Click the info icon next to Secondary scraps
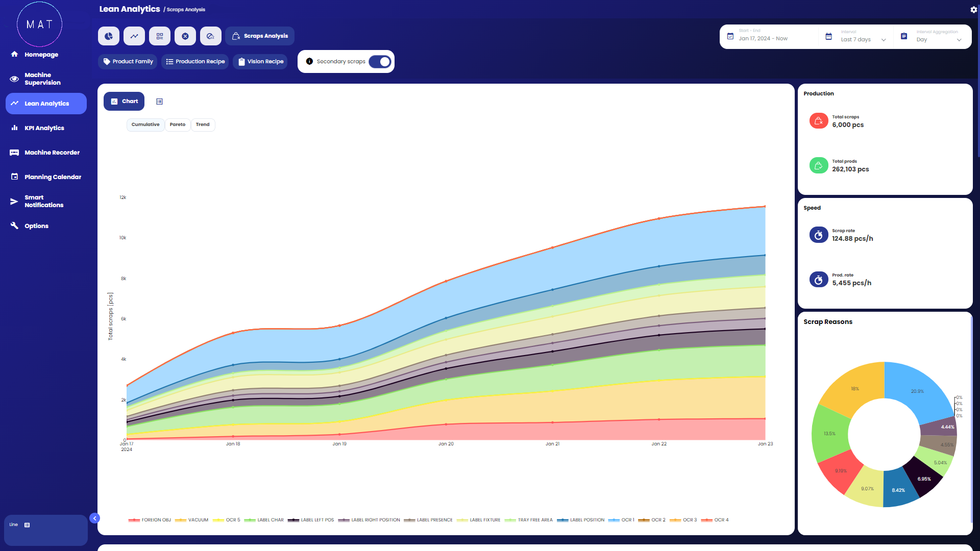Screen dimensions: 980x551 coord(309,62)
